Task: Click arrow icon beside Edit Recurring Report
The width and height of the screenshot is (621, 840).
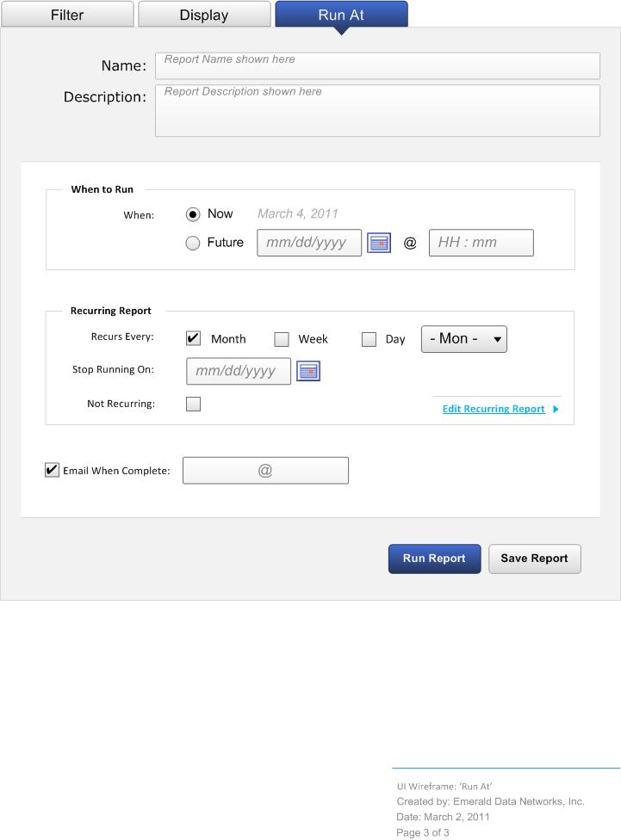Action: pyautogui.click(x=556, y=409)
